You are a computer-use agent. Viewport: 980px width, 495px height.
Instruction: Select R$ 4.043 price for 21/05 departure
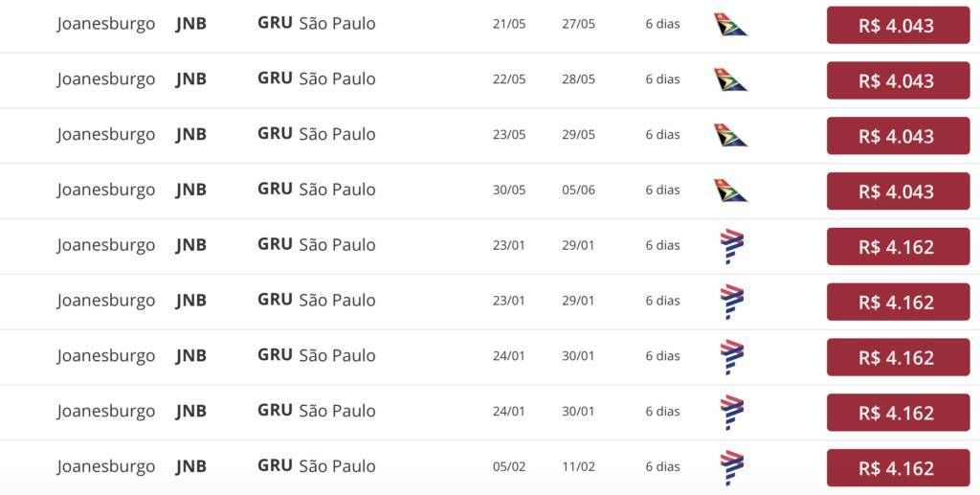coord(898,25)
